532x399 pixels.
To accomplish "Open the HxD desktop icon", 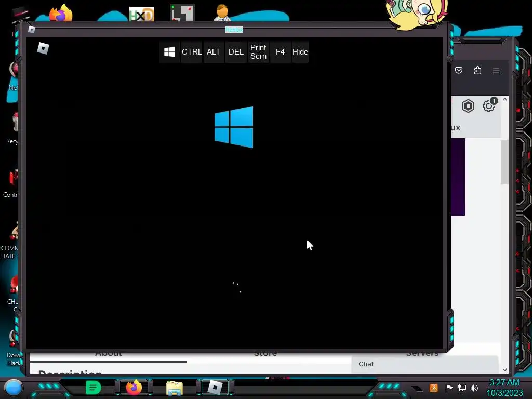I will click(141, 14).
